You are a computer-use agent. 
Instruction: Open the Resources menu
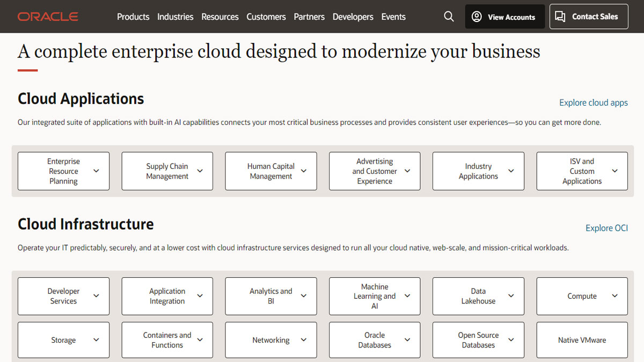220,17
